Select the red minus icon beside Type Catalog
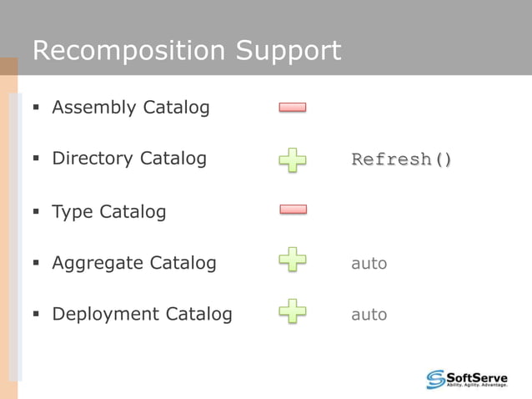 point(293,210)
